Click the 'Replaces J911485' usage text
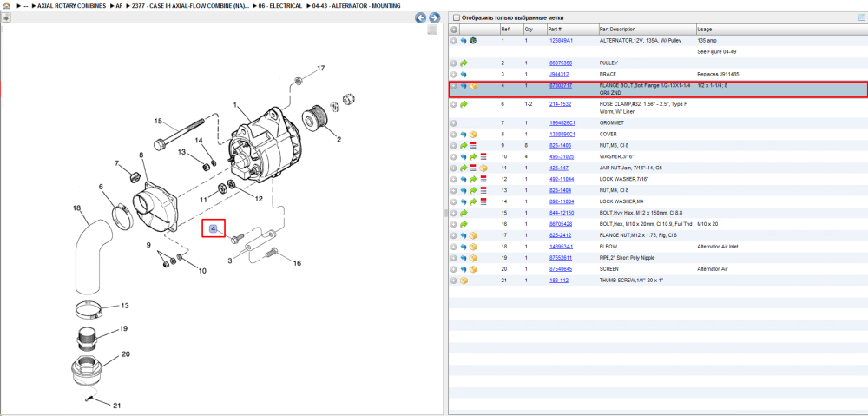This screenshot has width=868, height=416. pyautogui.click(x=718, y=74)
